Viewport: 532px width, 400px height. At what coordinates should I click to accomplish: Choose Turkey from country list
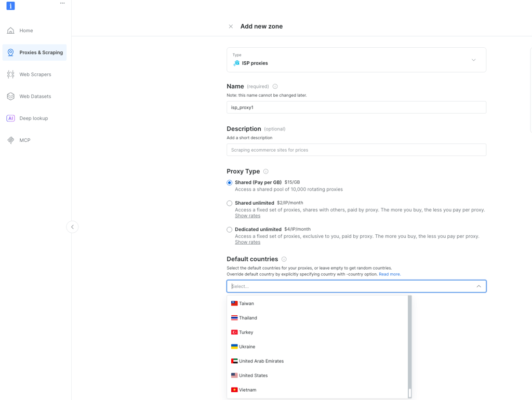click(317, 332)
